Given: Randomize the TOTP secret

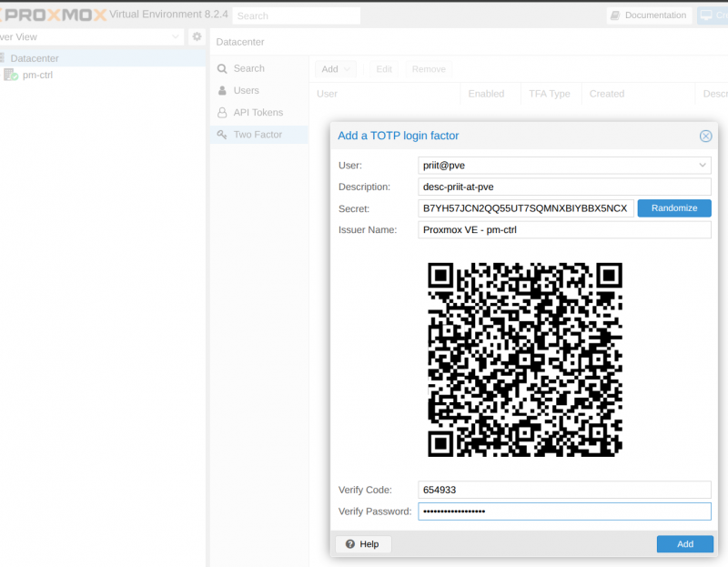Looking at the screenshot, I should 674,208.
